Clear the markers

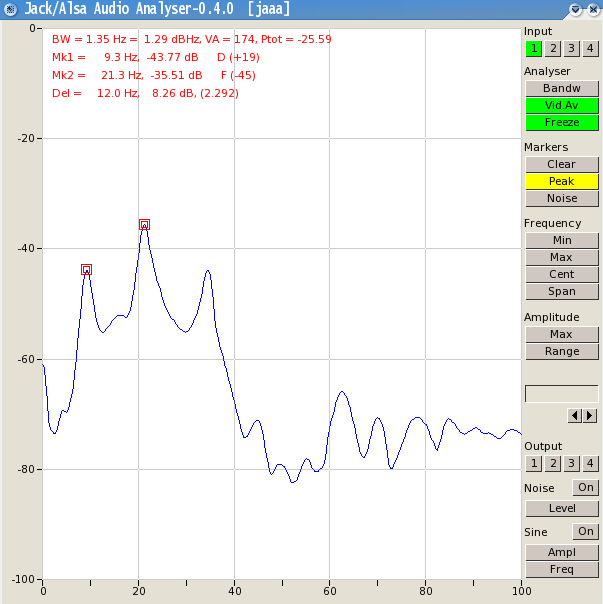[x=562, y=164]
